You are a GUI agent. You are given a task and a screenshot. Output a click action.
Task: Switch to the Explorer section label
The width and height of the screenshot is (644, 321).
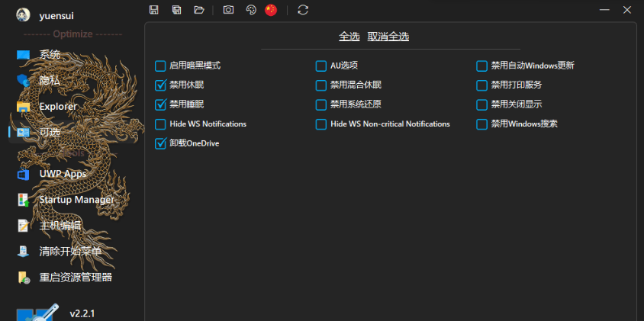(58, 106)
